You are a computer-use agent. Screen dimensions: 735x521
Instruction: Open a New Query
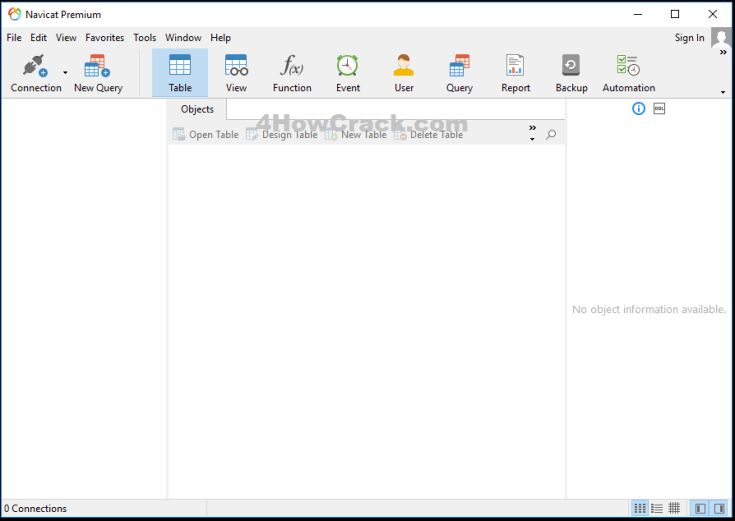[x=98, y=74]
